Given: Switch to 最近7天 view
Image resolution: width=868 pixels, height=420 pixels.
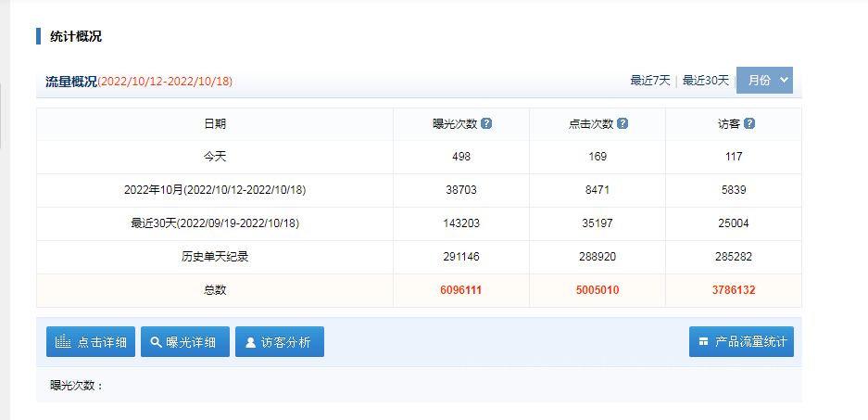Looking at the screenshot, I should (649, 81).
